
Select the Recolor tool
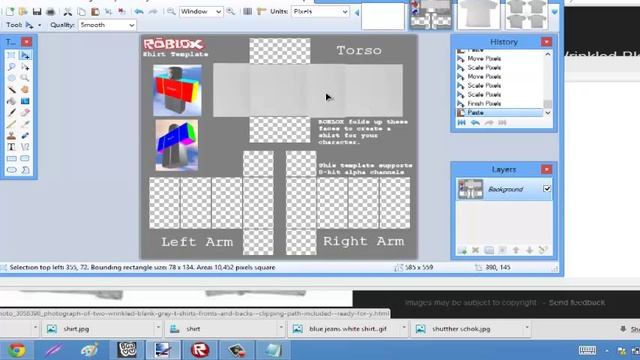25,135
